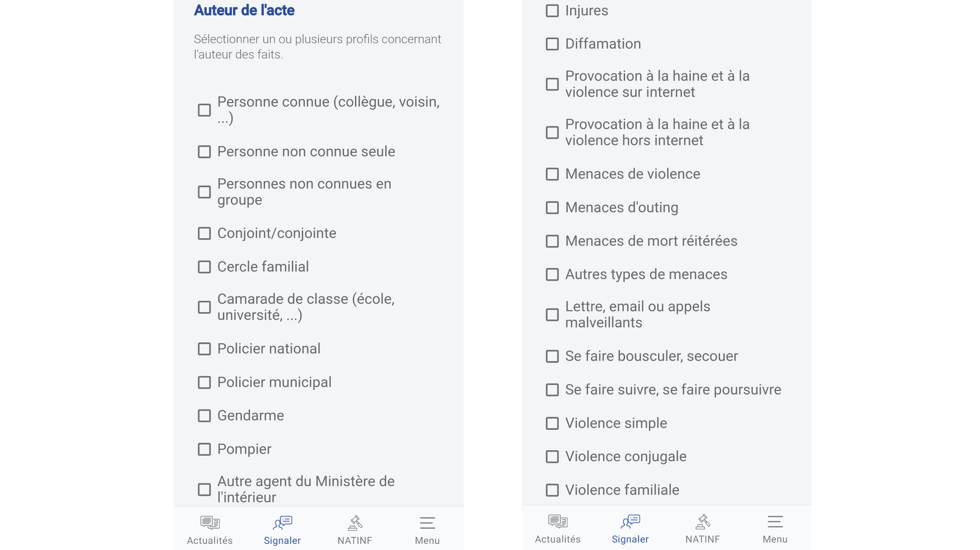
Task: Check the Conjoint/conjointe box
Action: pos(204,233)
